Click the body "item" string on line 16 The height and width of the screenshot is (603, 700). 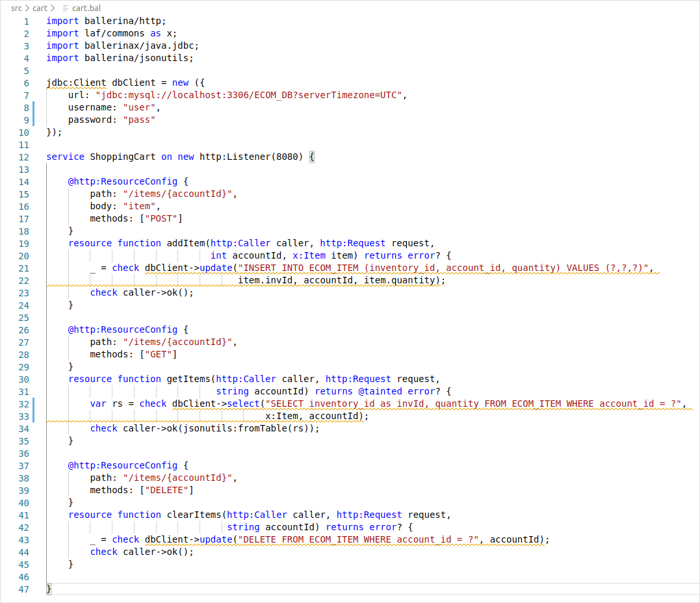pos(139,206)
